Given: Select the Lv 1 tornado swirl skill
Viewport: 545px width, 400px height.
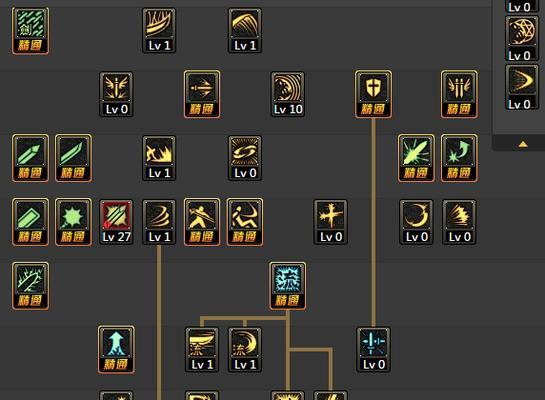Looking at the screenshot, I should (159, 222).
